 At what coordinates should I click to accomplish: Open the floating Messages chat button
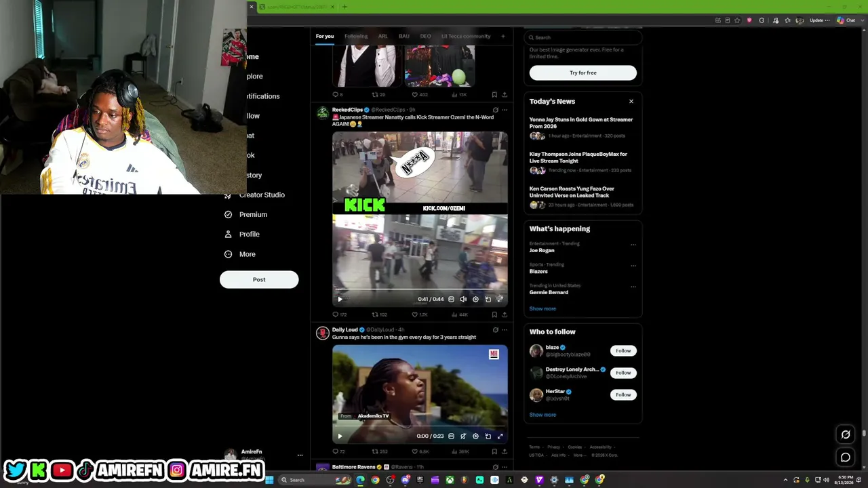pyautogui.click(x=846, y=457)
